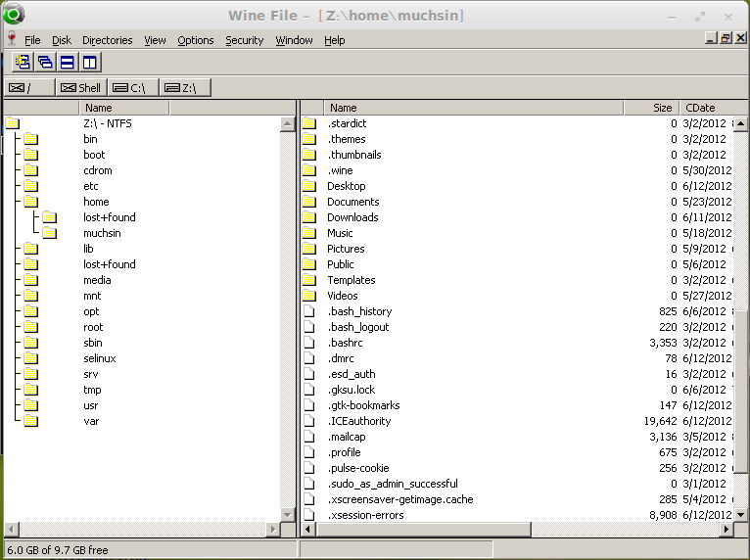Click the Size column header
Viewport: 750px width, 560px height.
pos(651,108)
